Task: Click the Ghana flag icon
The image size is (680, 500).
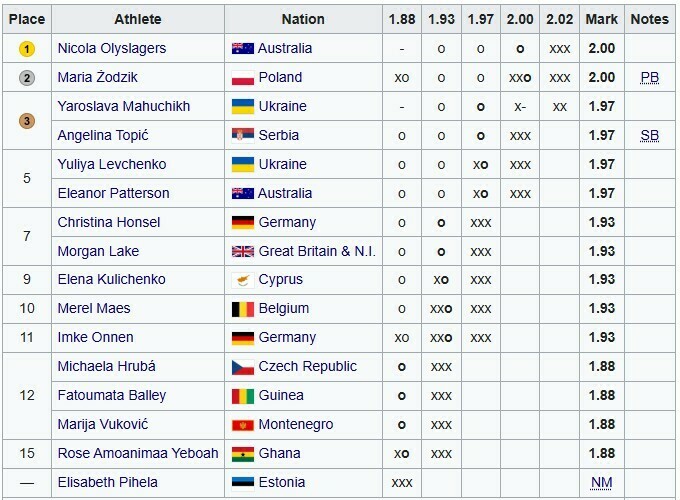Action: click(242, 454)
